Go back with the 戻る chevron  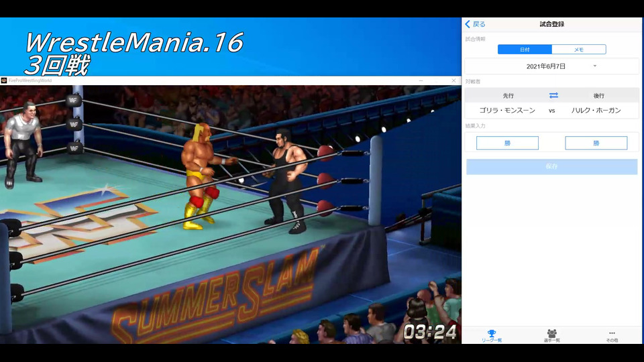(x=475, y=24)
